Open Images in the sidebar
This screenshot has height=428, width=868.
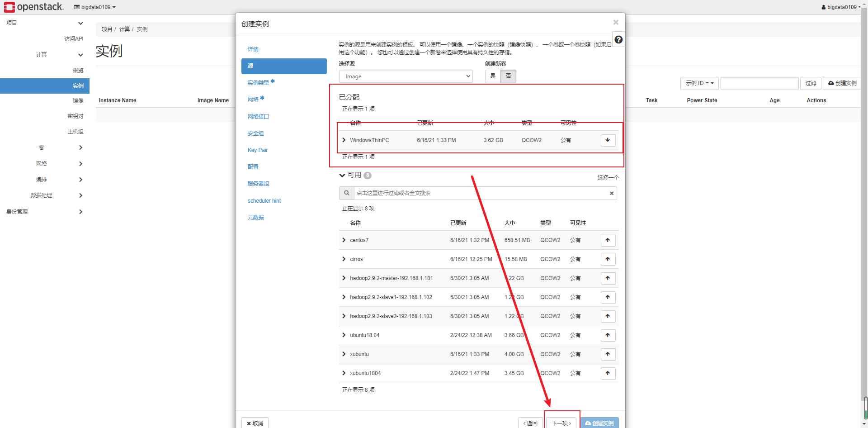(x=78, y=101)
